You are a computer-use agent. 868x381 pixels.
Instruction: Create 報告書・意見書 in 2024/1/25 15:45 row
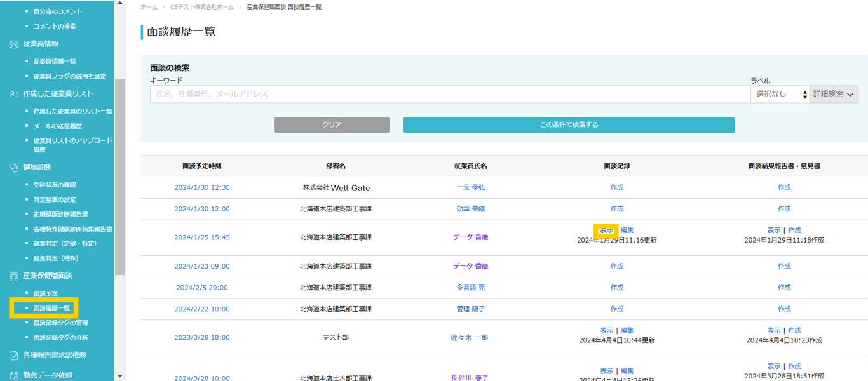[795, 231]
